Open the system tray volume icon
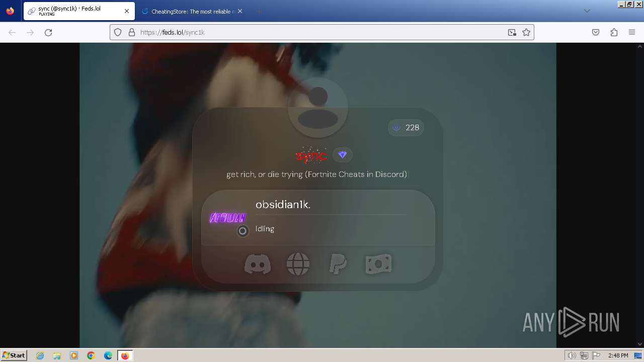The height and width of the screenshot is (362, 644). point(572,355)
